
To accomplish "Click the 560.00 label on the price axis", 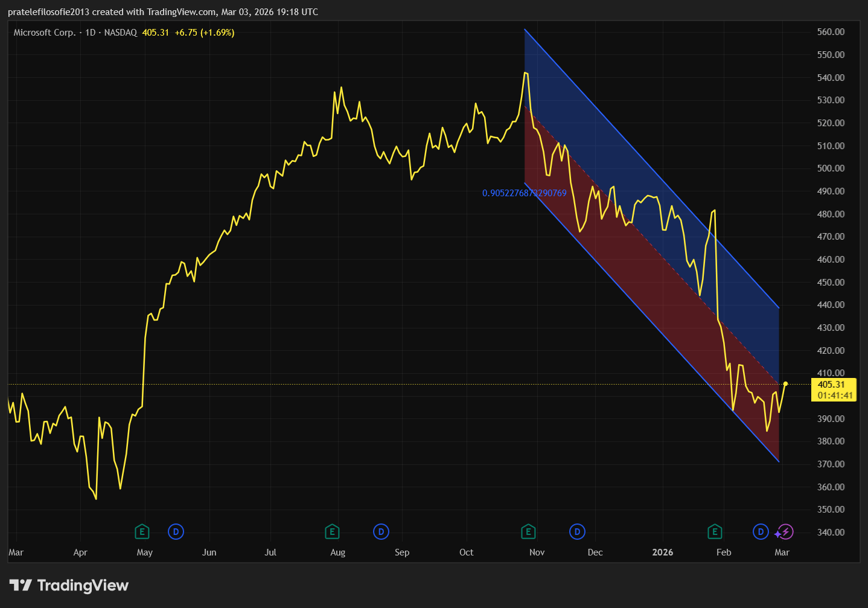I will pos(831,32).
